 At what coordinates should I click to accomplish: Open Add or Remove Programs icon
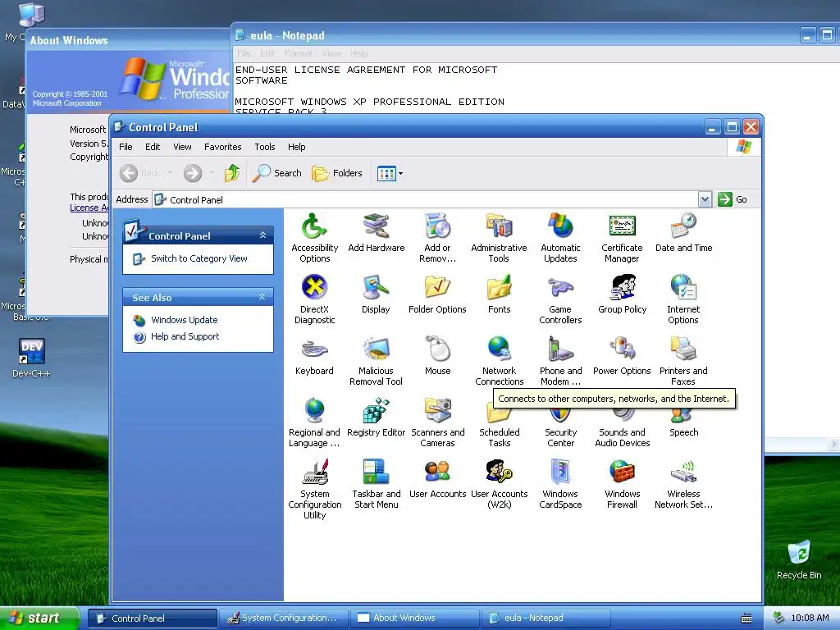click(438, 226)
